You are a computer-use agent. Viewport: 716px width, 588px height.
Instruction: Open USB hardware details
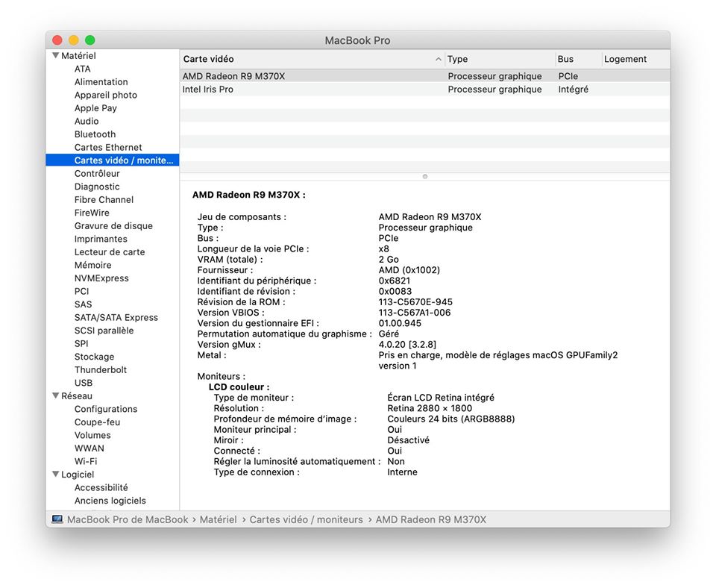[84, 383]
